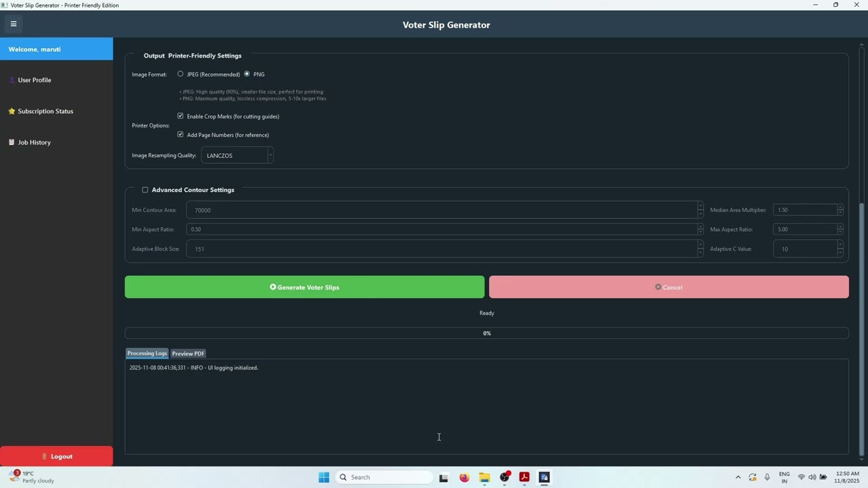Switch to Processing Logs tab
Screen dimensions: 868x488
click(147, 353)
